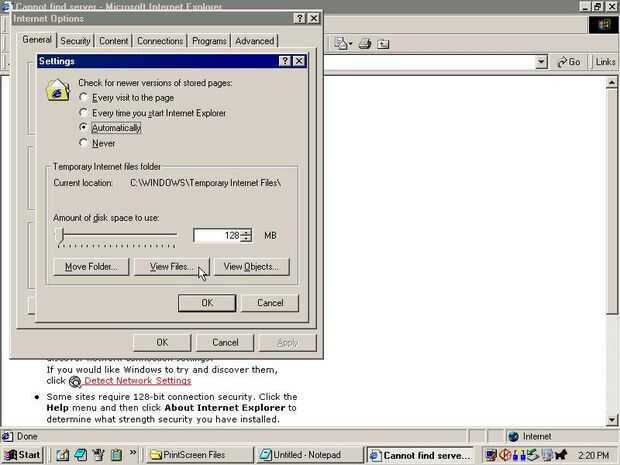Select the Automatically radio option
The image size is (620, 465).
tap(110, 128)
